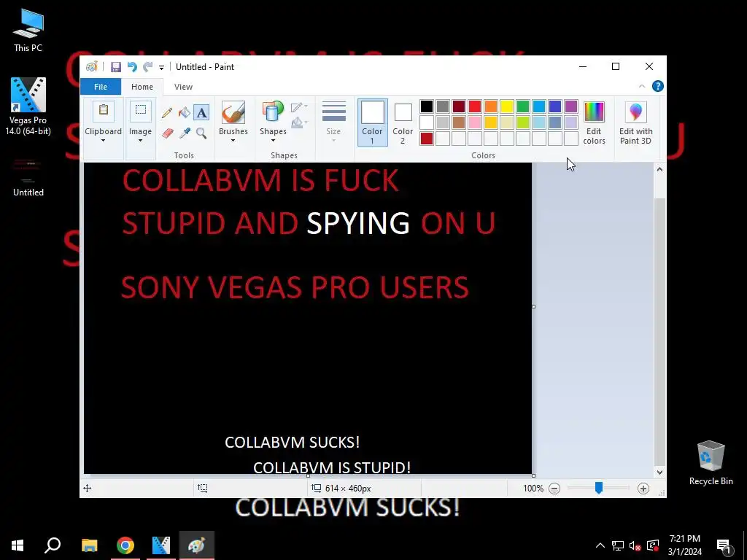Click Edit with Paint 3D
747x560 pixels.
(636, 122)
